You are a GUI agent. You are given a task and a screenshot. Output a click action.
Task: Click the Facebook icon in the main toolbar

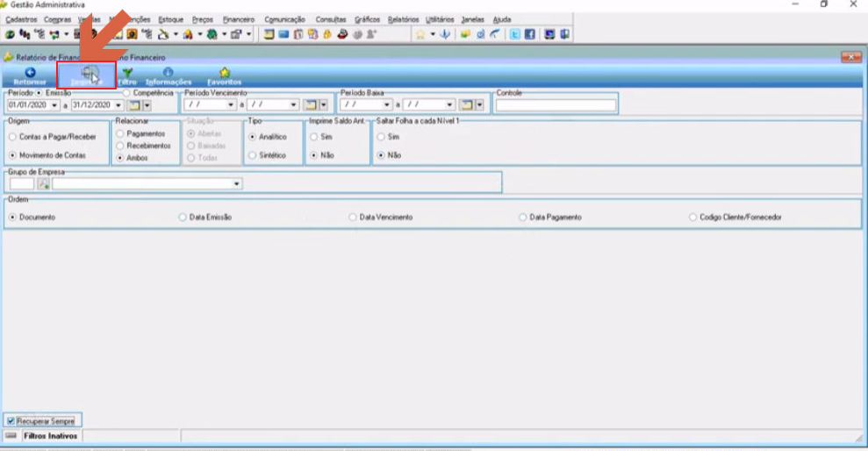pos(530,34)
